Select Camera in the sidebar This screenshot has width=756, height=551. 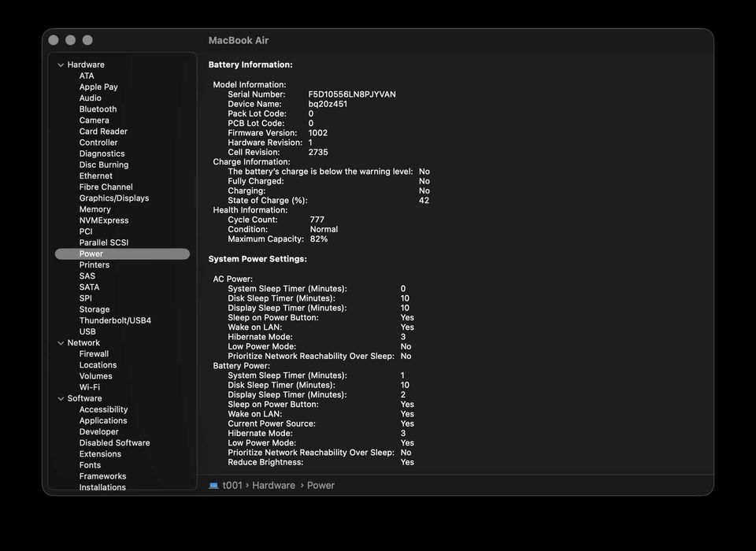click(x=94, y=120)
